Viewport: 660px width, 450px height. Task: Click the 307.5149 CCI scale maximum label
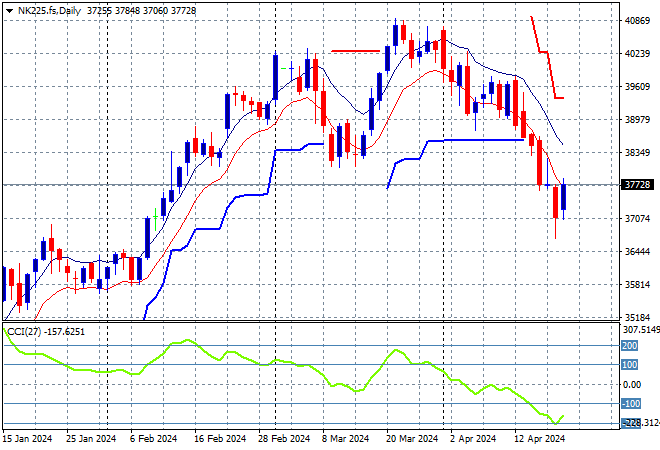point(641,330)
